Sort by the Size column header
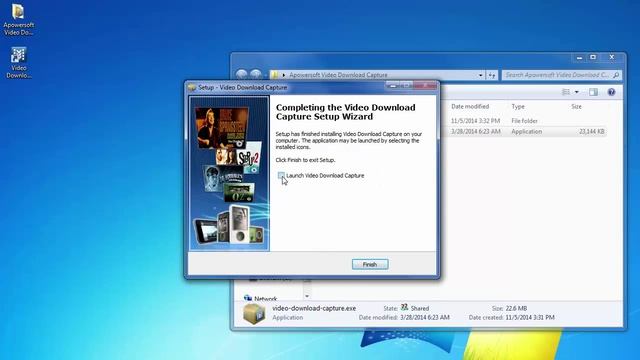 (x=576, y=106)
